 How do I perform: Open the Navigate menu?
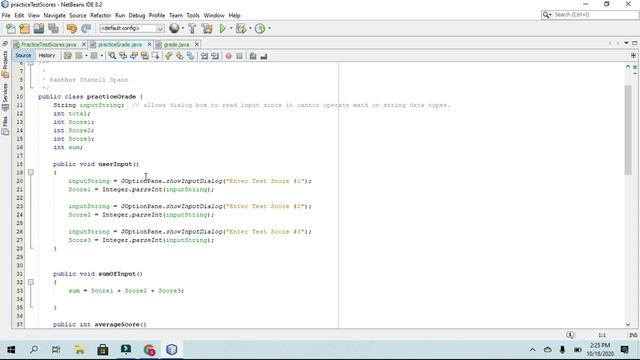tap(54, 16)
